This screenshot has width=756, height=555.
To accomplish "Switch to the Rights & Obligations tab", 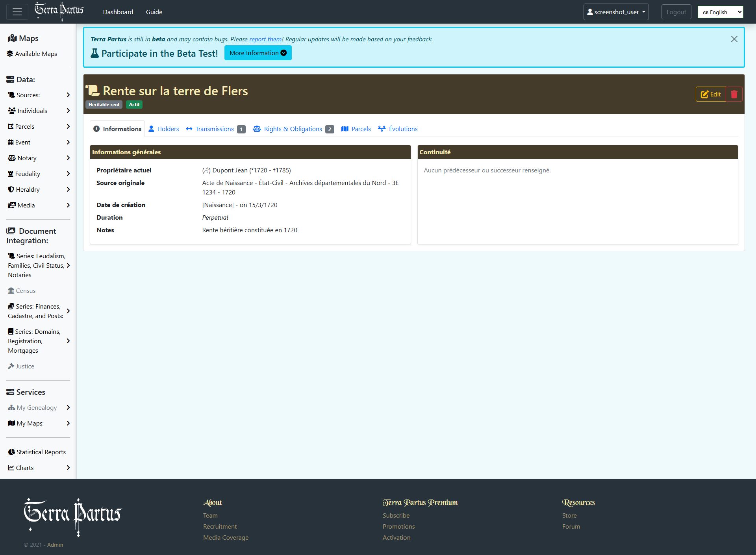I will click(293, 129).
